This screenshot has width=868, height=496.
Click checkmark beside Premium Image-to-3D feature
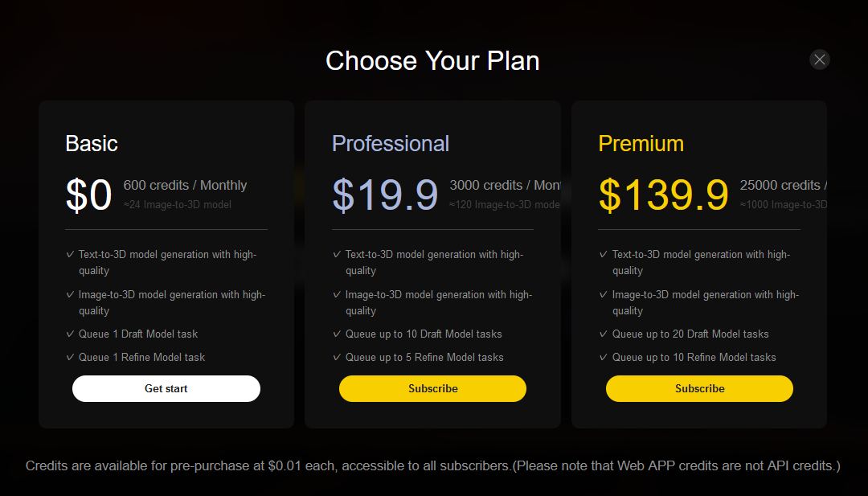(x=604, y=294)
